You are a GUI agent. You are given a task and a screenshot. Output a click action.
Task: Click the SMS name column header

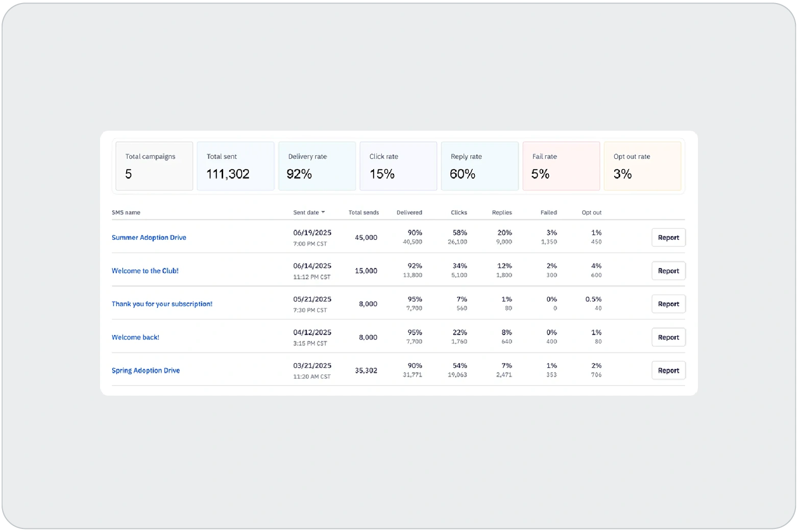(126, 212)
